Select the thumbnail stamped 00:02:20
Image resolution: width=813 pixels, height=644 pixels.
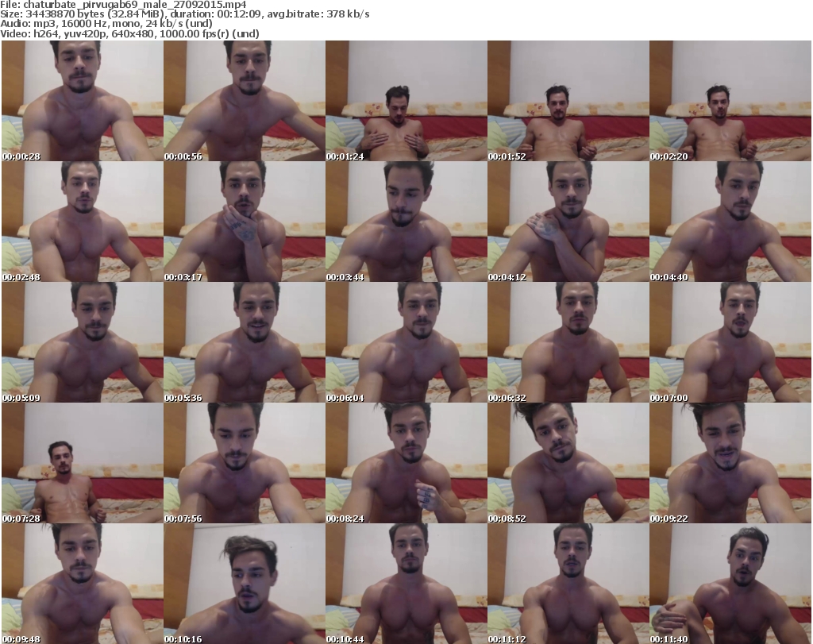[x=730, y=101]
